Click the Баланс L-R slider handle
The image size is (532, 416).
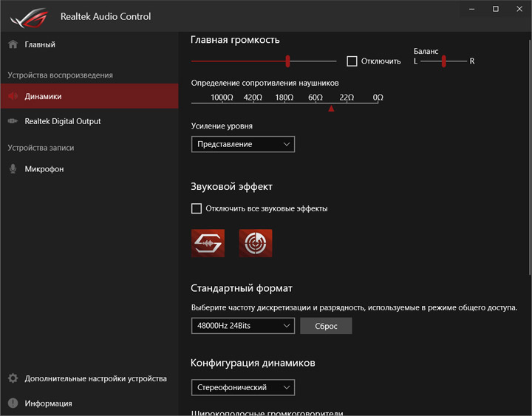443,61
